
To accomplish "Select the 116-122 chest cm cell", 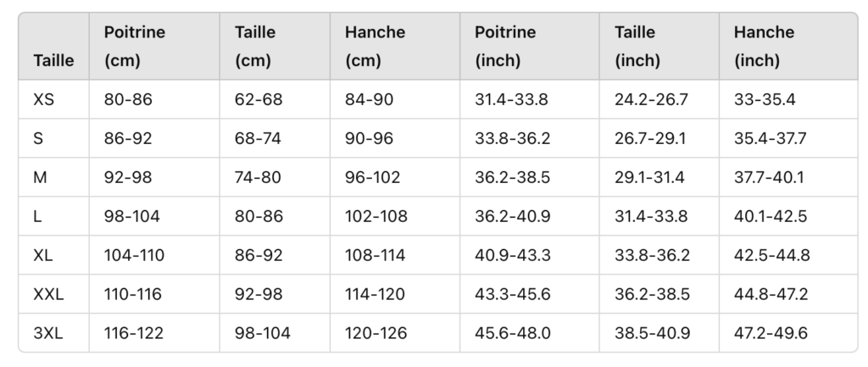I will coord(134,333).
